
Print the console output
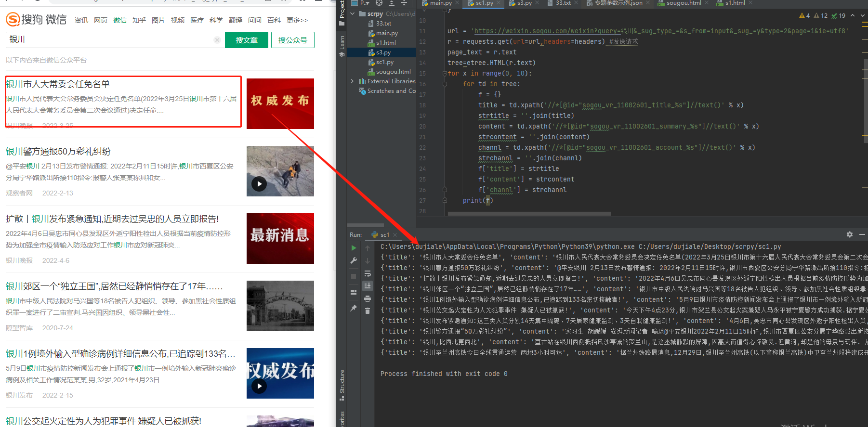[368, 298]
